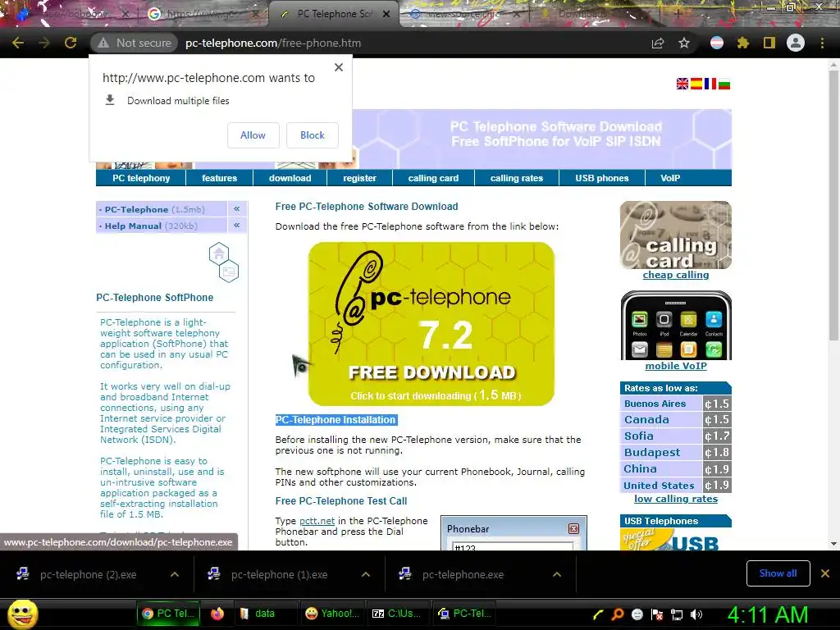
Task: Open the Extensions puzzle icon
Action: pos(743,43)
